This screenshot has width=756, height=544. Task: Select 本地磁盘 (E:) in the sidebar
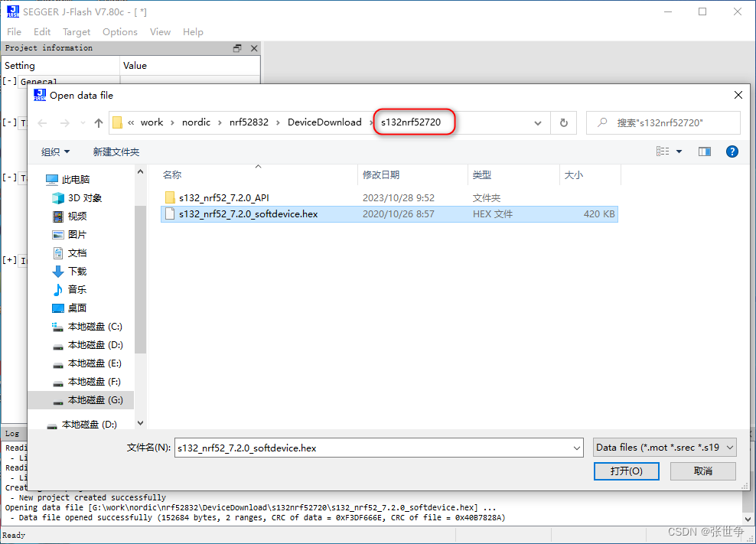[95, 363]
